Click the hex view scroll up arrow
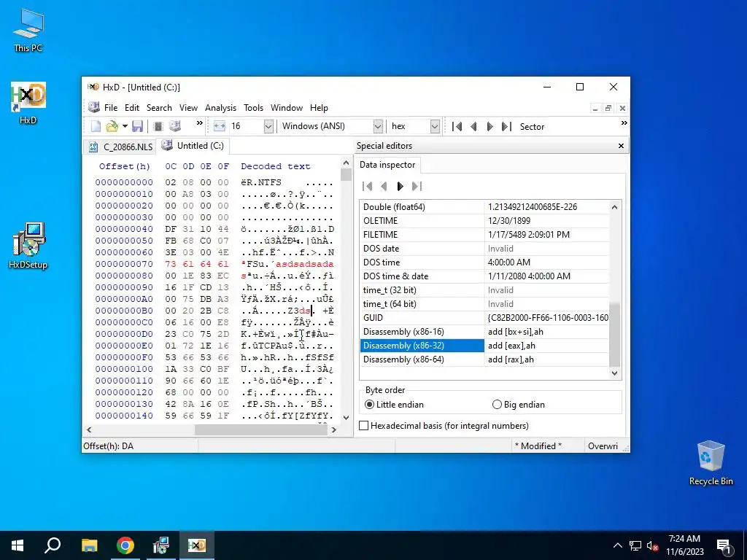This screenshot has height=560, width=747. (x=346, y=163)
